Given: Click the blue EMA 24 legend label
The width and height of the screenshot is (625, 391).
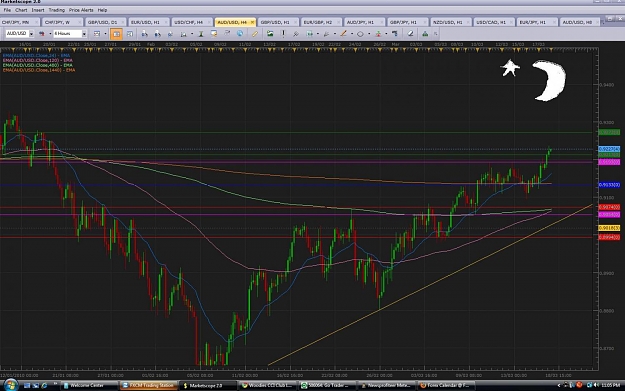Looking at the screenshot, I should click(36, 55).
